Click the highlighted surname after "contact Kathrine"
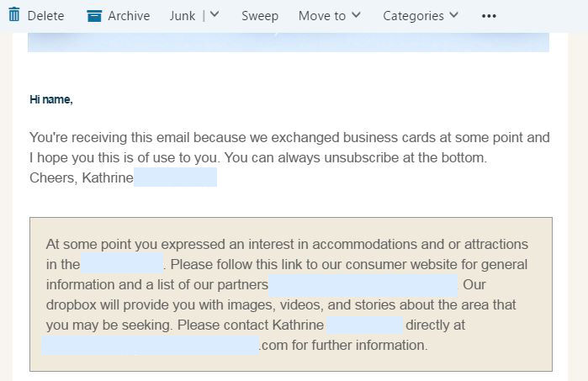588x381 pixels. tap(364, 325)
